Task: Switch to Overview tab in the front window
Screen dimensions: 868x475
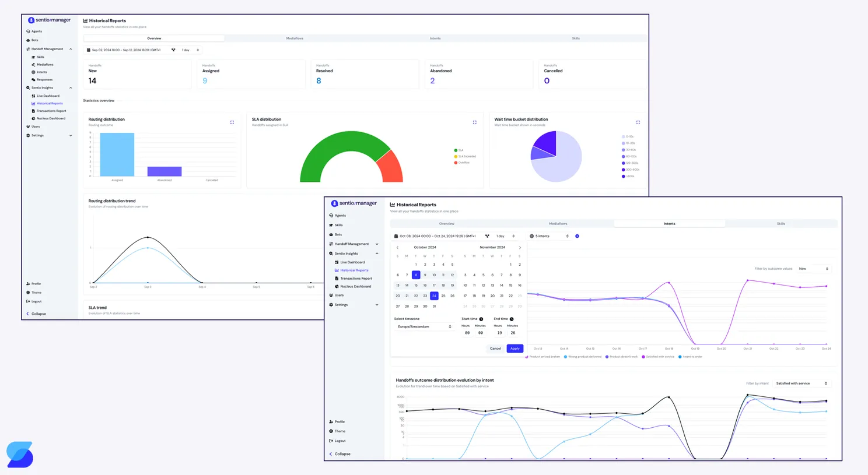Action: [x=446, y=224]
